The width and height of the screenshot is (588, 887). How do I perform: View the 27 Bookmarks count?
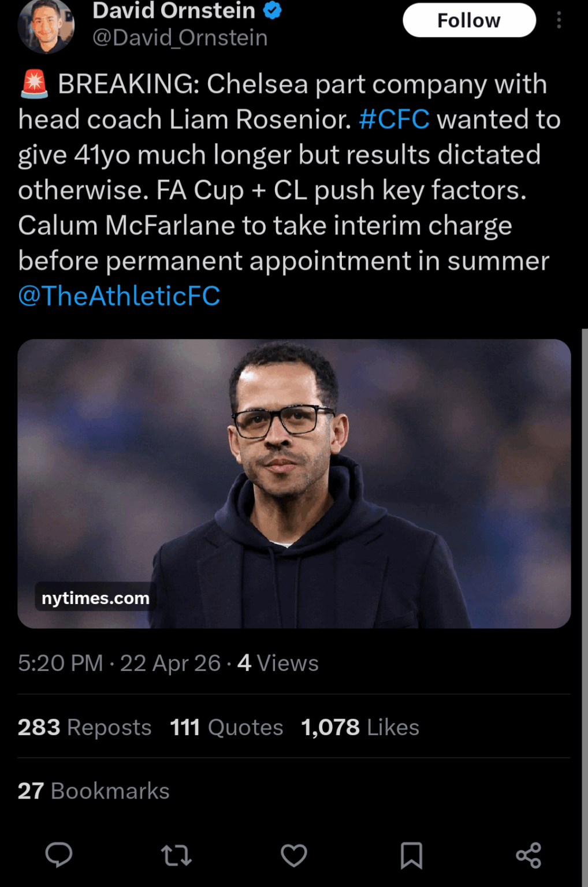(x=92, y=791)
